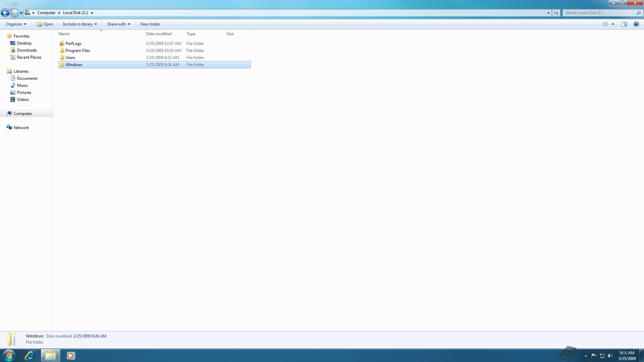Click the 3/25/2009 10:52 AM date cell
Screen dimensions: 644x362
tap(164, 51)
